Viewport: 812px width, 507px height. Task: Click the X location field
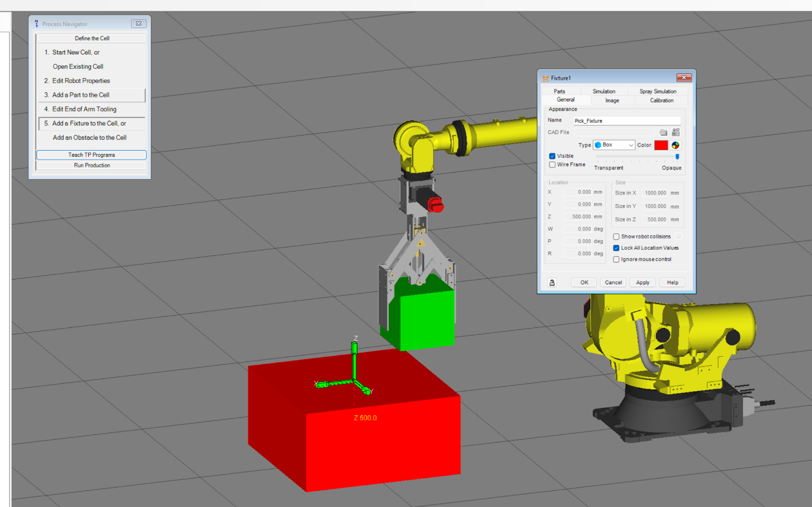coord(577,192)
